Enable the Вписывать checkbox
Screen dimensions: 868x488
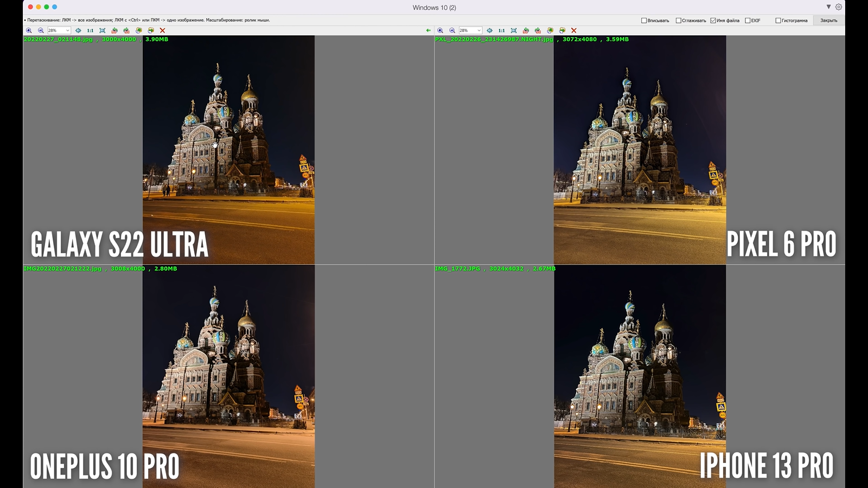644,21
